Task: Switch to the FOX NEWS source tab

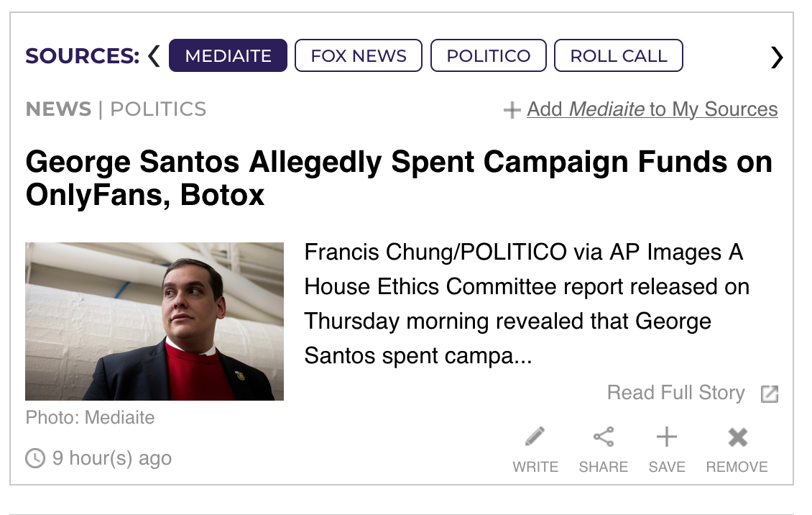Action: tap(359, 56)
